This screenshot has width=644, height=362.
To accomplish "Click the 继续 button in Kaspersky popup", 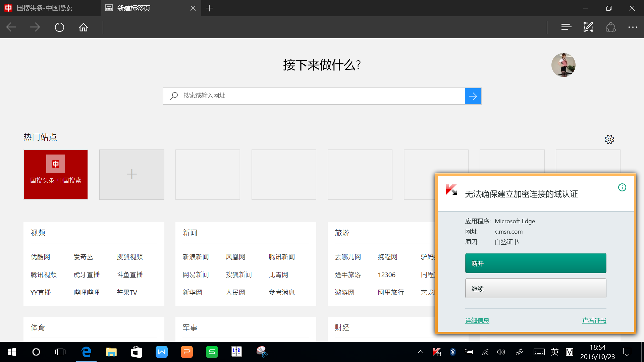I will click(536, 288).
